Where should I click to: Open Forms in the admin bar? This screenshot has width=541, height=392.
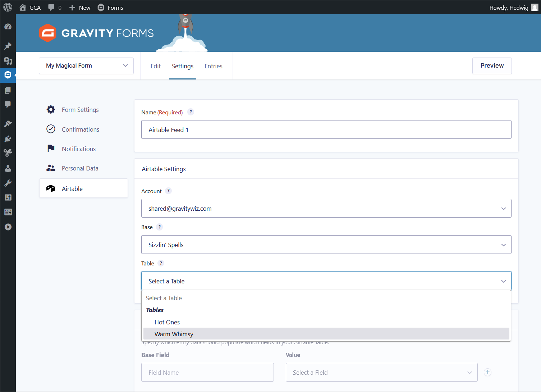click(110, 8)
